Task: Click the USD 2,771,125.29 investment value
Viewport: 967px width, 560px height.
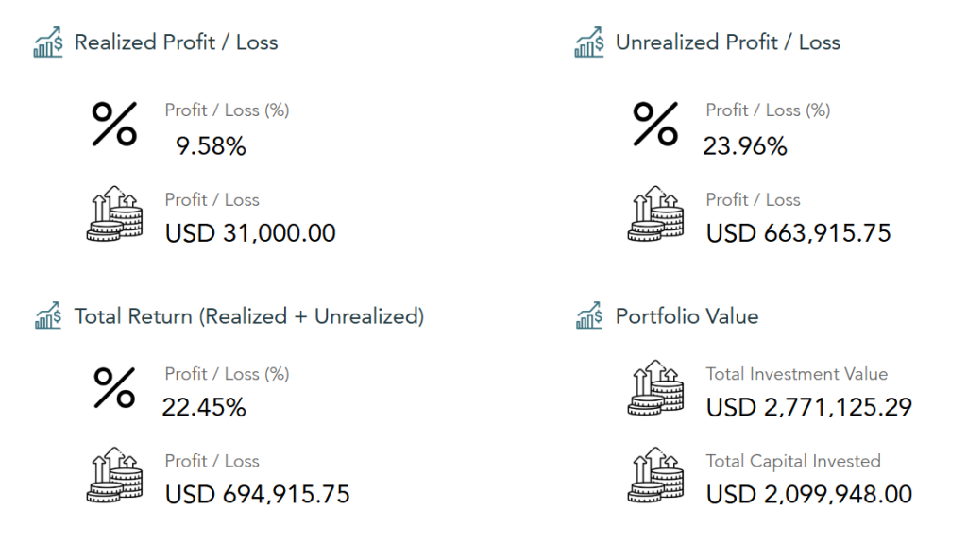Action: 809,407
